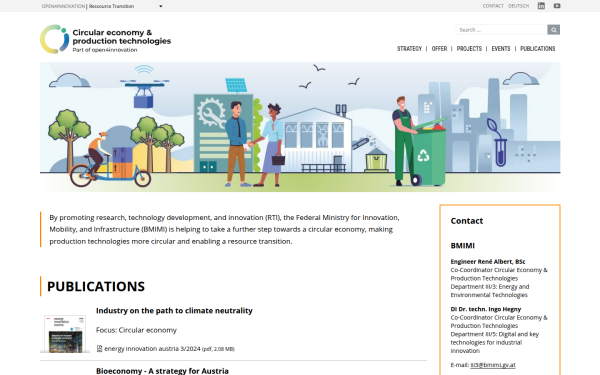
Task: Click the hero banner illustration
Action: pyautogui.click(x=300, y=127)
